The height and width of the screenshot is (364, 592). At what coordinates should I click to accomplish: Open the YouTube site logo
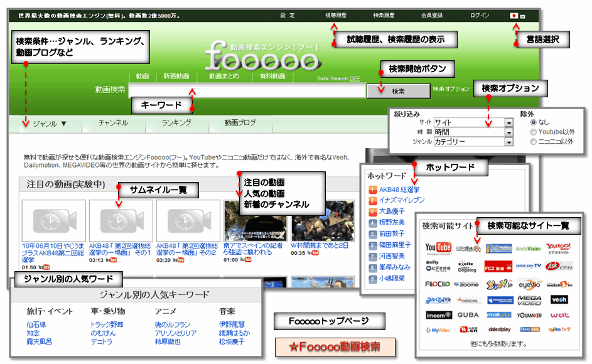pos(438,248)
